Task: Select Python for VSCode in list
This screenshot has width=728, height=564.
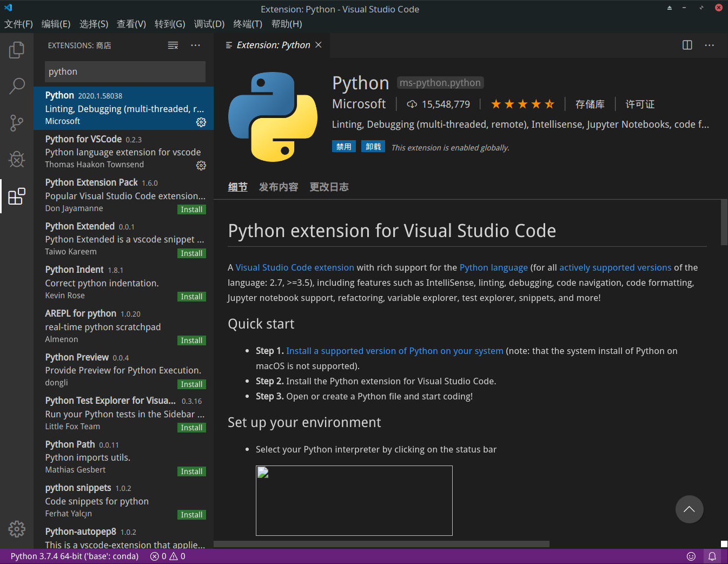Action: (124, 152)
